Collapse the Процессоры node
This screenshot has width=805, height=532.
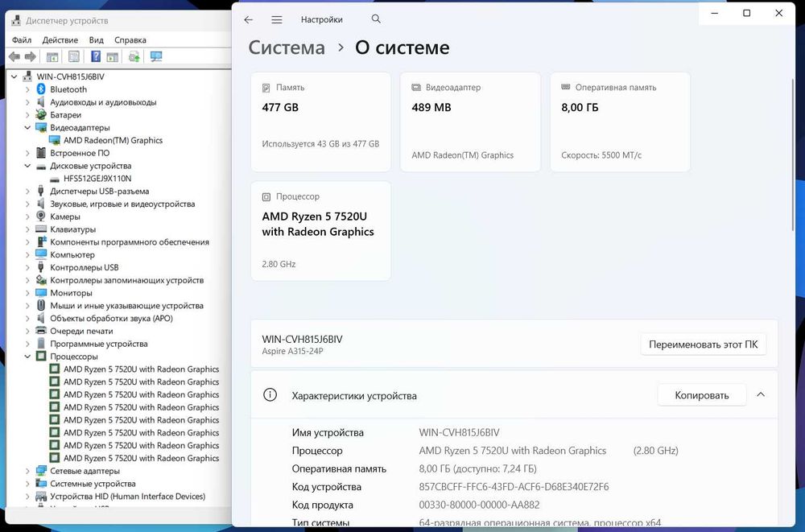click(x=27, y=356)
